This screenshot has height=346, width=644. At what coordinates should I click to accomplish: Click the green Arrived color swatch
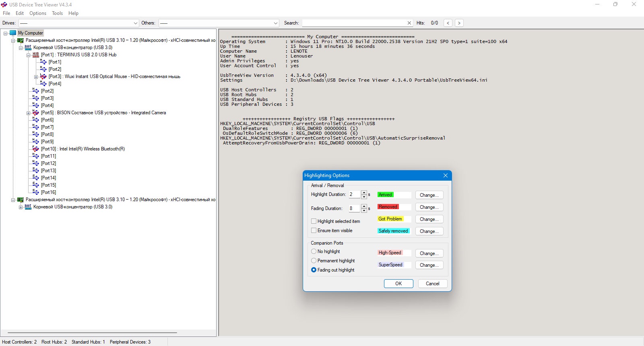pyautogui.click(x=385, y=195)
